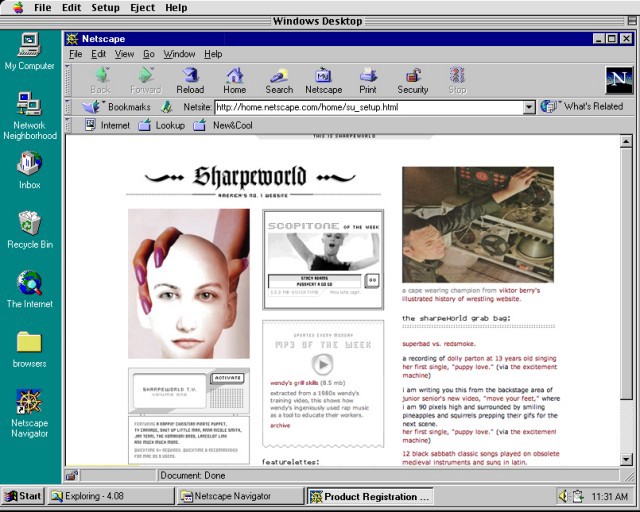Viewport: 640px width, 512px height.
Task: Select the browsers folder on desktop
Action: coord(29,349)
